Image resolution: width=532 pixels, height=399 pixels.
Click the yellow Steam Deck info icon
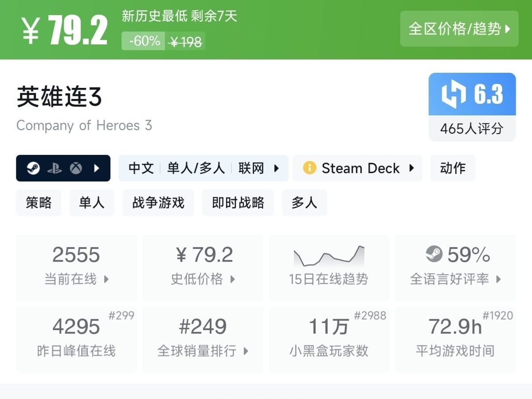pyautogui.click(x=309, y=168)
